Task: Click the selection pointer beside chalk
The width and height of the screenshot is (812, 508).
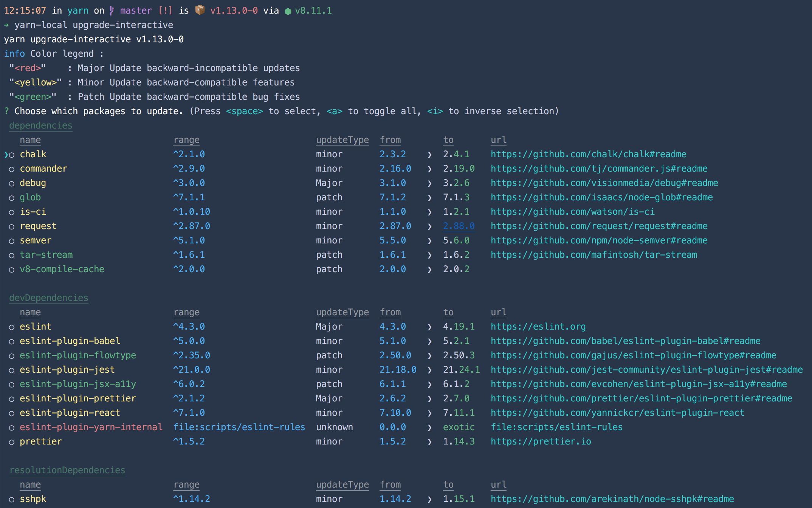Action: tap(5, 154)
